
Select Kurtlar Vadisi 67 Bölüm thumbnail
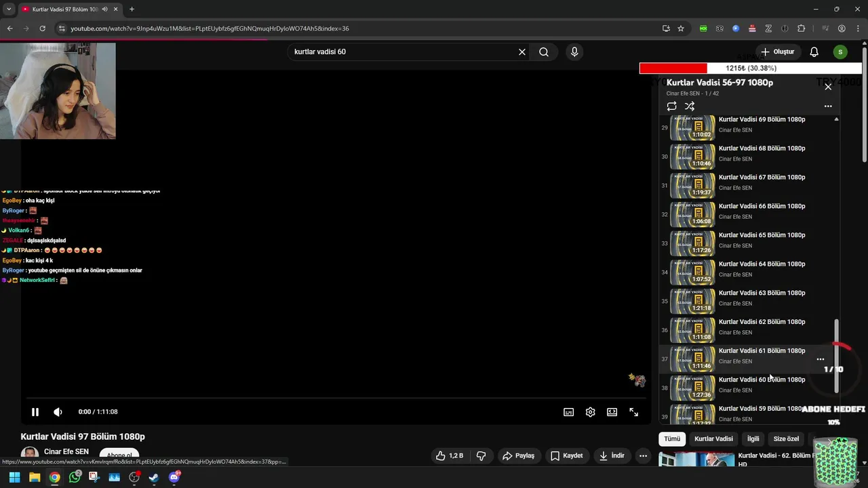tap(692, 186)
